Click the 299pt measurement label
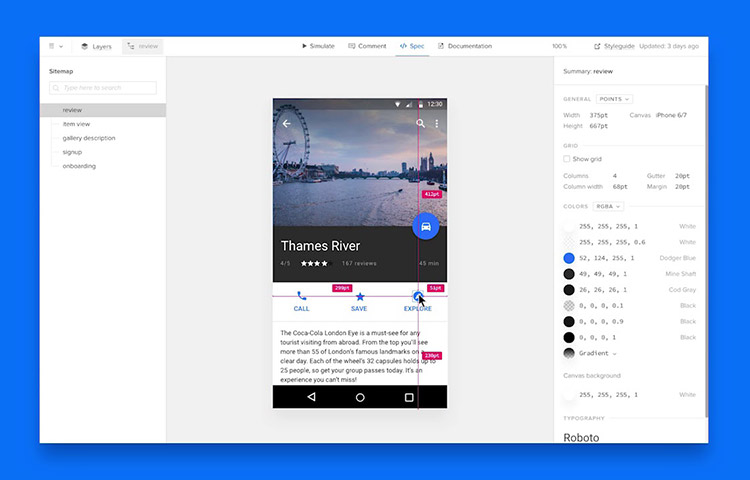 (x=342, y=288)
